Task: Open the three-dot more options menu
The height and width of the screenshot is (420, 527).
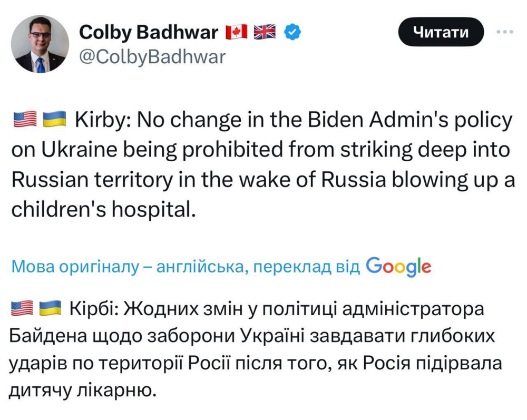Action: (505, 32)
